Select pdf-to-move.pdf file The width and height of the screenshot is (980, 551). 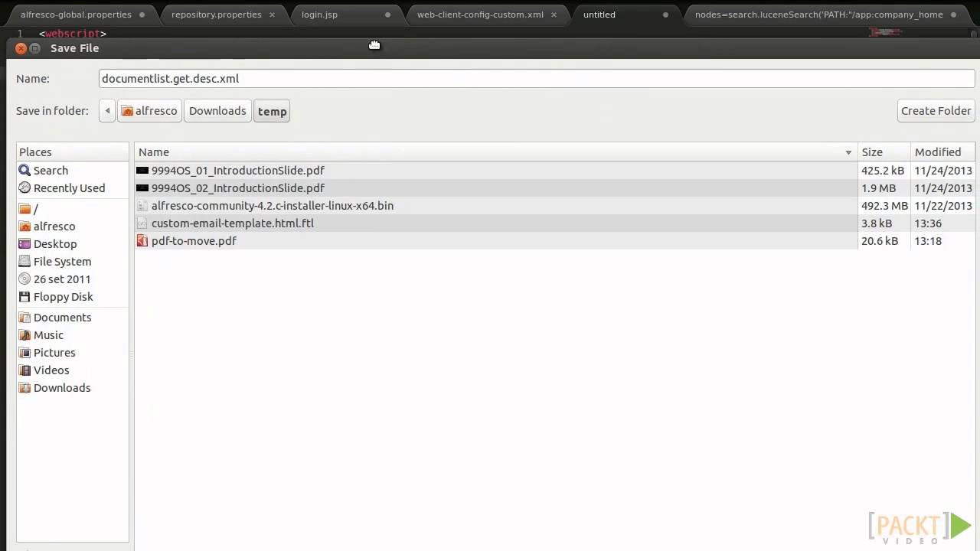coord(194,241)
